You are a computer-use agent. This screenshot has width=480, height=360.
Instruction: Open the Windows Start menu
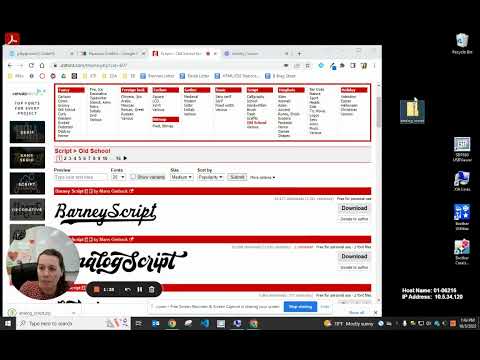[8, 323]
